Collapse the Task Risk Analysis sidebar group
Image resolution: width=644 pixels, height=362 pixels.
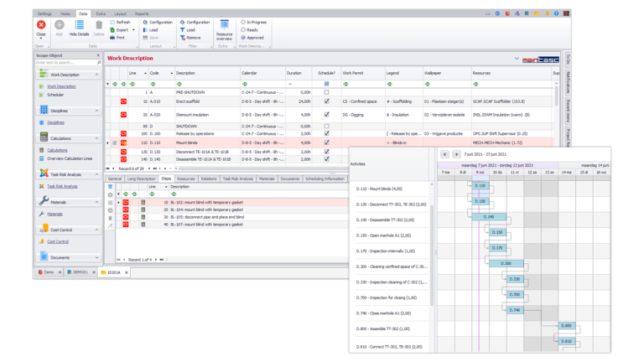tap(97, 174)
